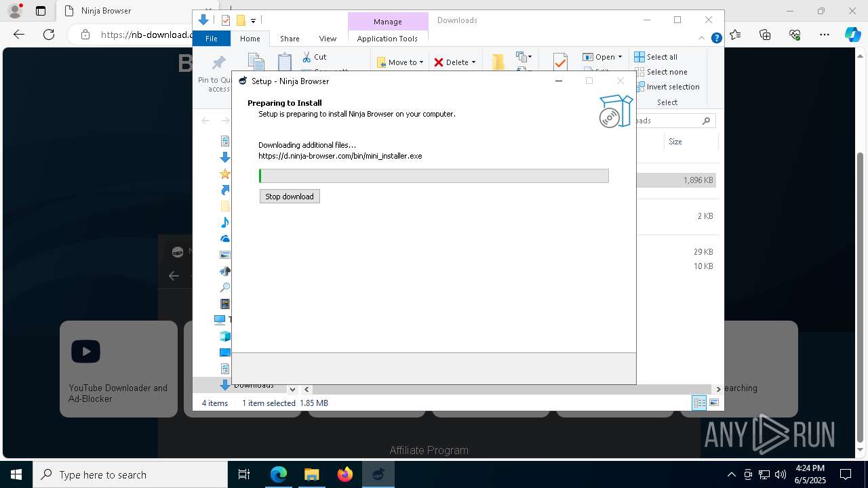The height and width of the screenshot is (488, 868).
Task: Select the Manage contextual tab
Action: pos(388,22)
